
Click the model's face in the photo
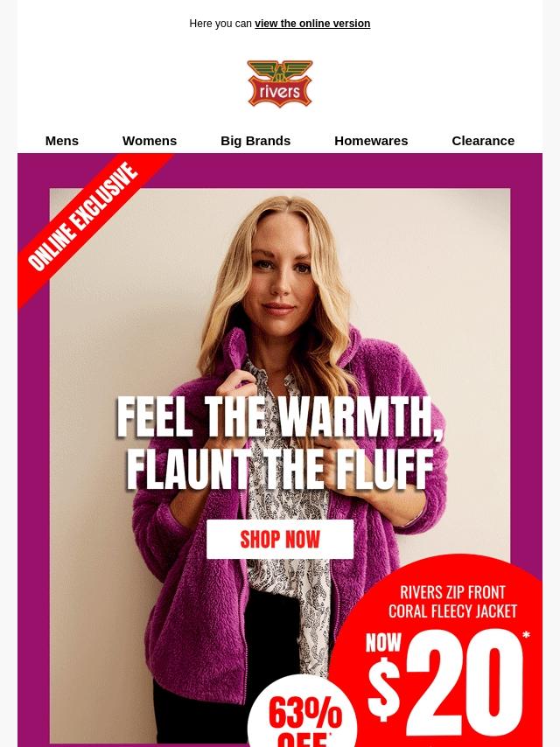[281, 276]
